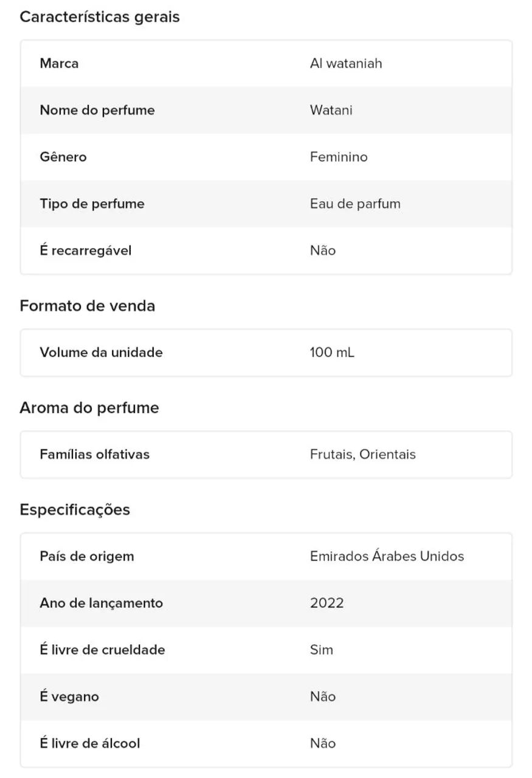Select the Gênero label
This screenshot has width=532, height=778.
[63, 157]
